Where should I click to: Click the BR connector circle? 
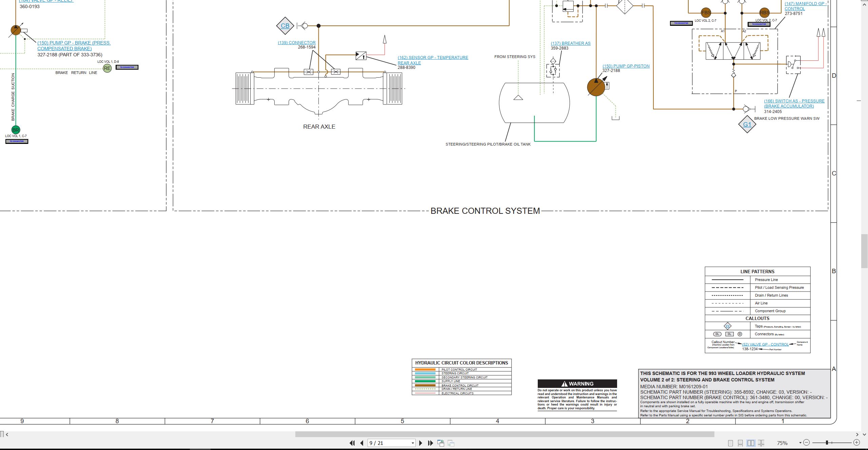tap(16, 130)
